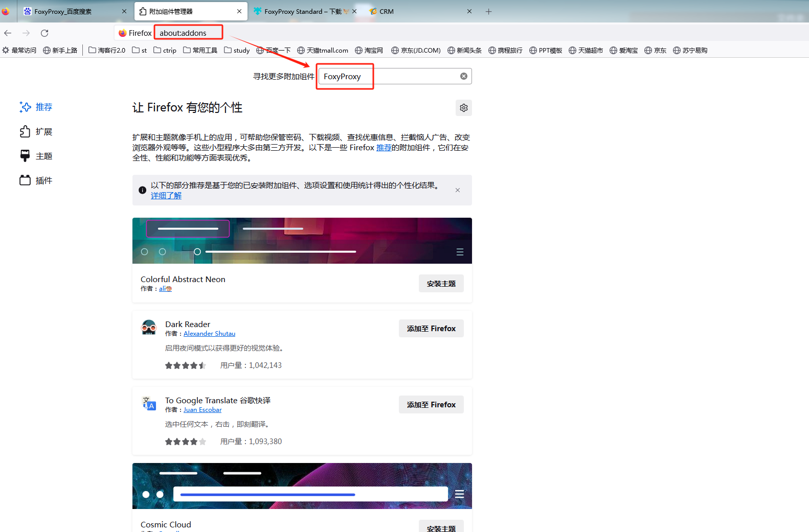Screen dimensions: 809x532
Task: Close the FoxyProxy Standard tab
Action: tap(354, 11)
